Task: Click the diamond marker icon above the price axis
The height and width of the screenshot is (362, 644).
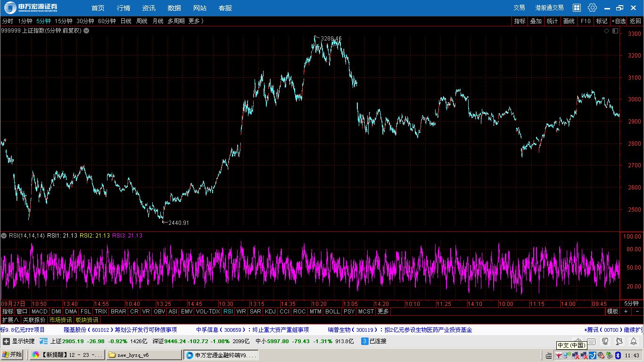Action: tap(607, 31)
